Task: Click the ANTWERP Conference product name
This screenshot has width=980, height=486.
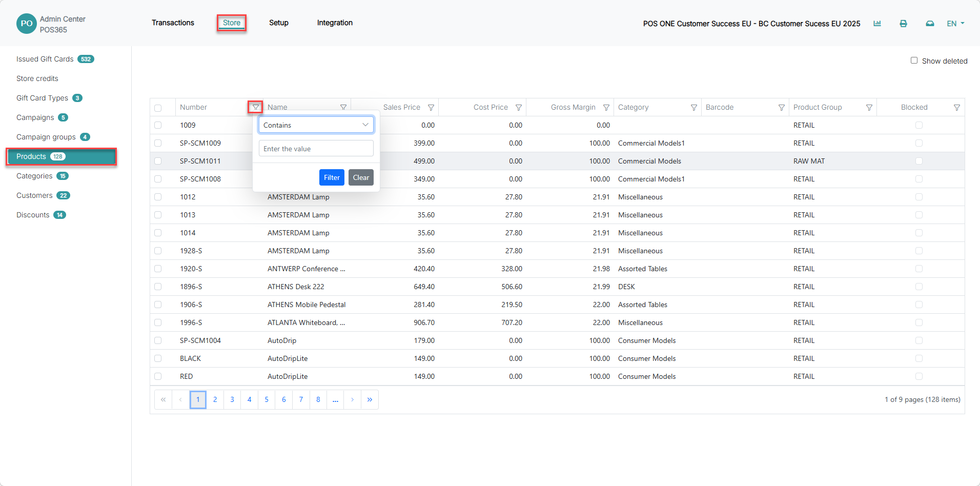Action: (307, 269)
